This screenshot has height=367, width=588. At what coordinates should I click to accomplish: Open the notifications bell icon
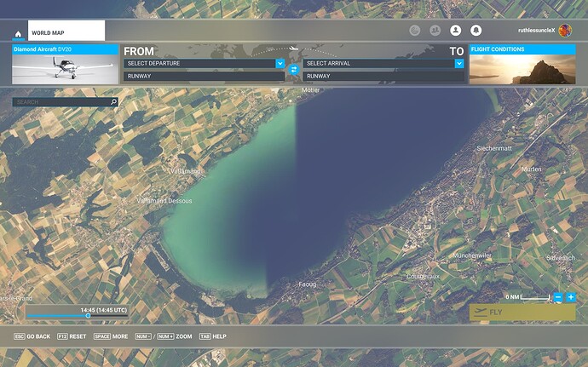click(x=476, y=31)
